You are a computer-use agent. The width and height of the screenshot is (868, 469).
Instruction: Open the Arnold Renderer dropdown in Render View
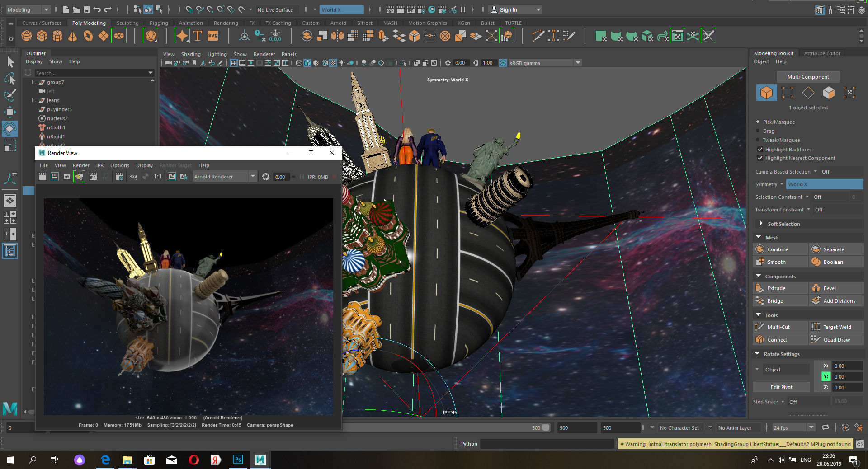[x=225, y=177]
